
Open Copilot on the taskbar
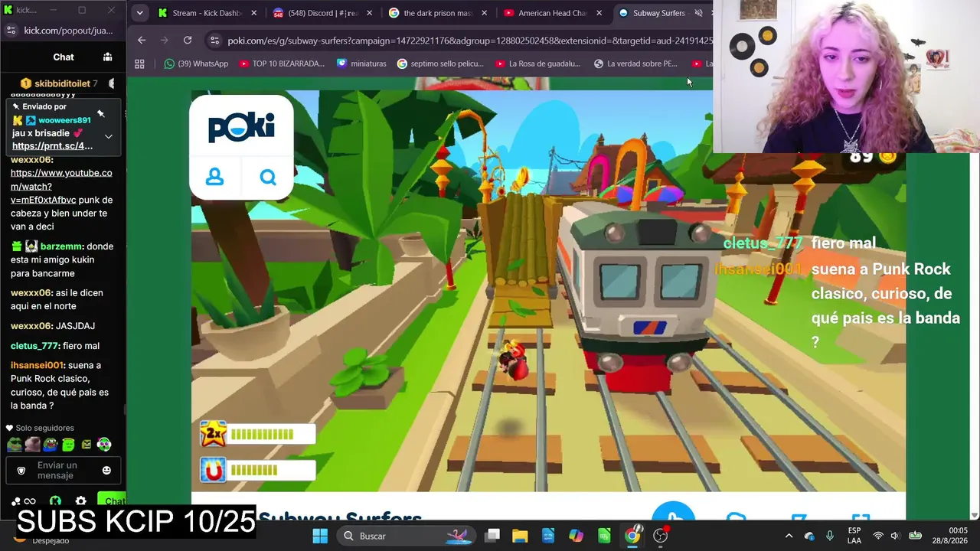(576, 536)
